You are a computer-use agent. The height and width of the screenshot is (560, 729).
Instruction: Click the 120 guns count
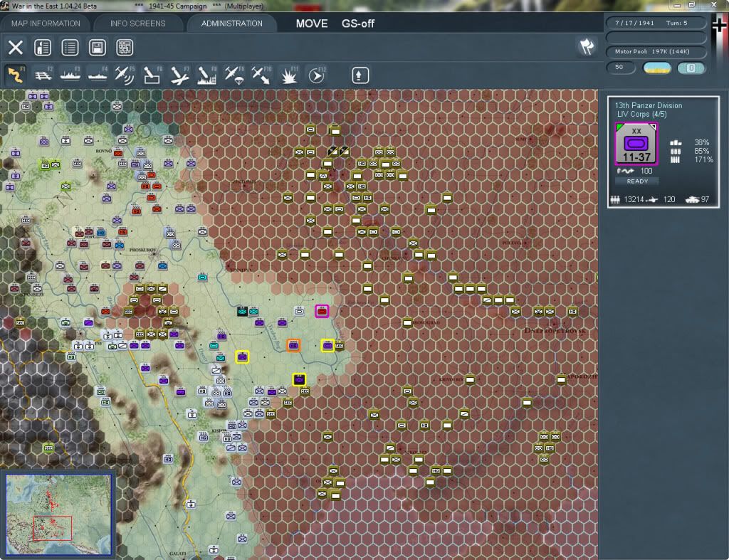pyautogui.click(x=669, y=199)
